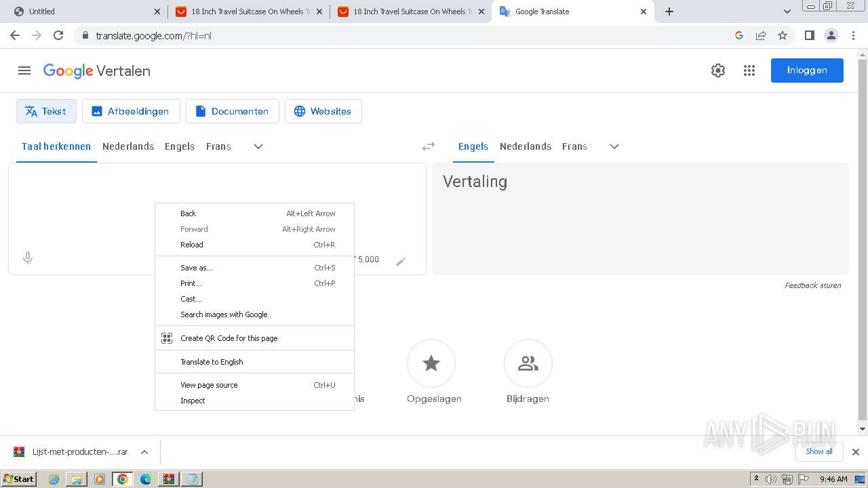Open downloaded Lijst-met-producten rar file
The width and height of the screenshot is (868, 488).
point(71,452)
